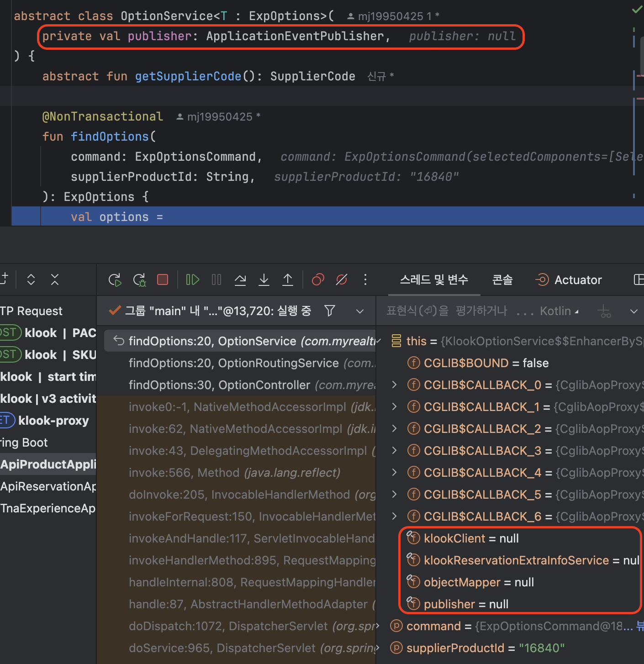644x664 pixels.
Task: Step out of the current function
Action: (x=288, y=279)
